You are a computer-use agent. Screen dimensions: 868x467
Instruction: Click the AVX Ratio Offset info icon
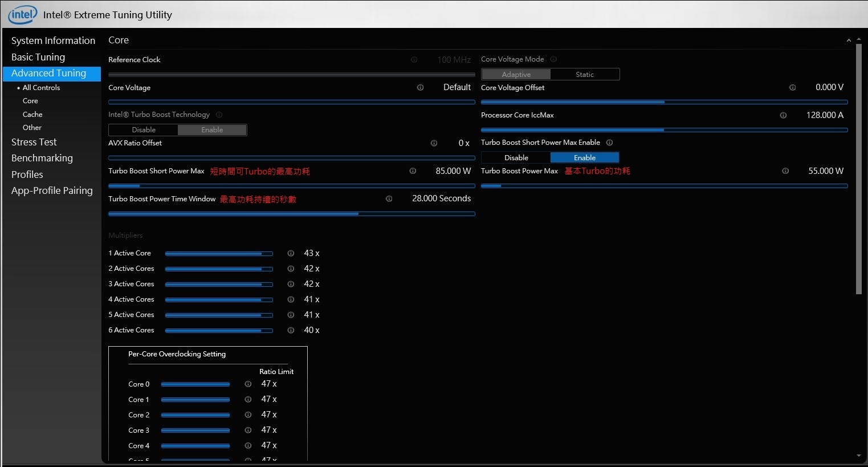[x=434, y=143]
